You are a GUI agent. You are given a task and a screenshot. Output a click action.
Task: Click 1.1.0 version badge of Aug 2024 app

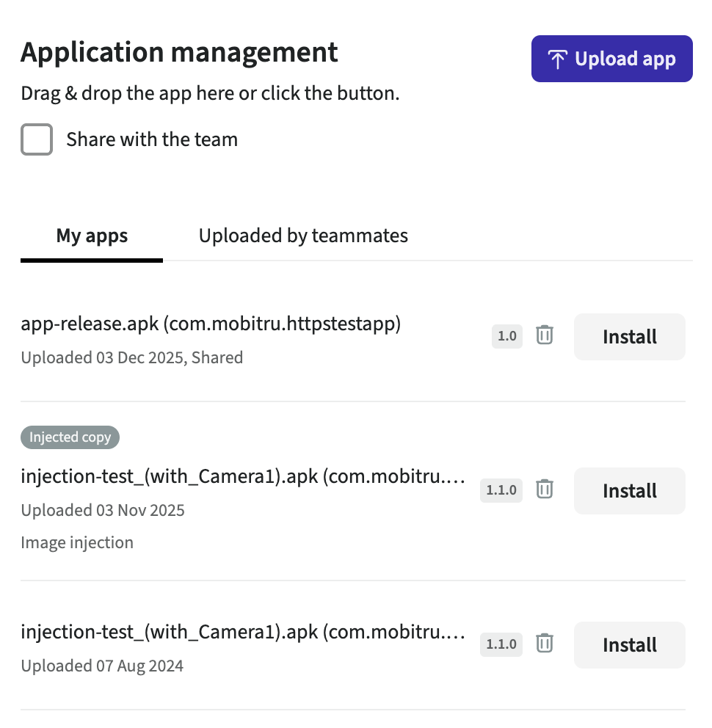pos(501,644)
